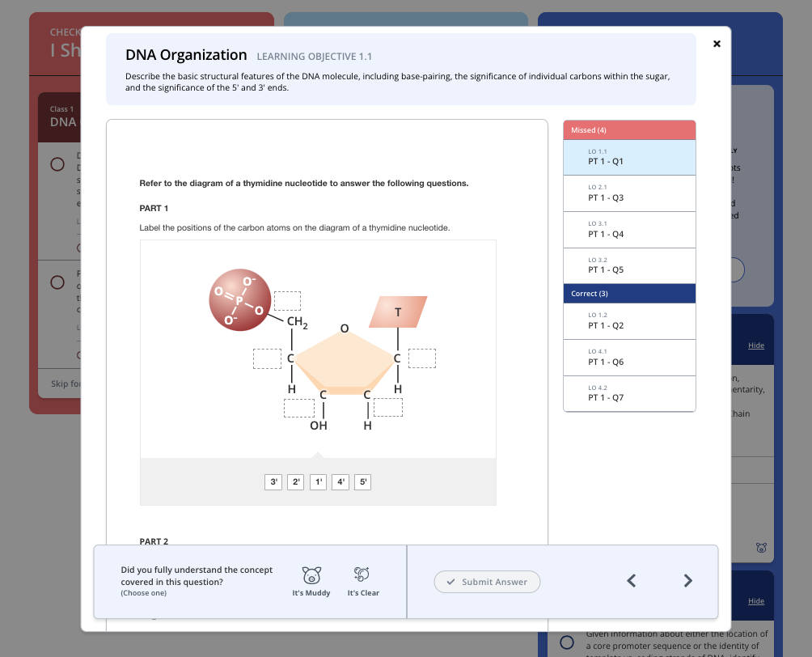
Task: Click drop box beside the bottom-right carbon
Action: [388, 407]
